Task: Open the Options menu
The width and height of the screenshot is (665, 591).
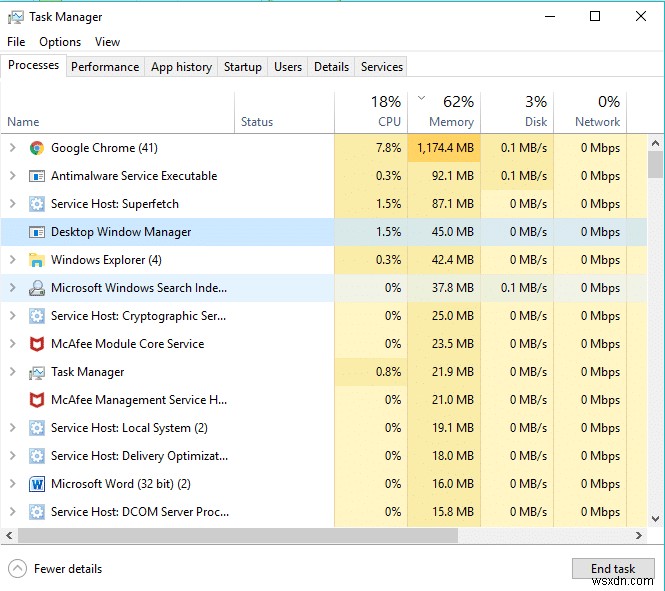Action: coord(60,42)
